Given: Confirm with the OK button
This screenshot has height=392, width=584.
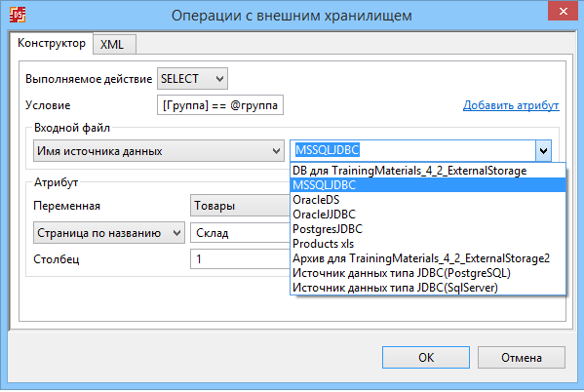Looking at the screenshot, I should (426, 358).
